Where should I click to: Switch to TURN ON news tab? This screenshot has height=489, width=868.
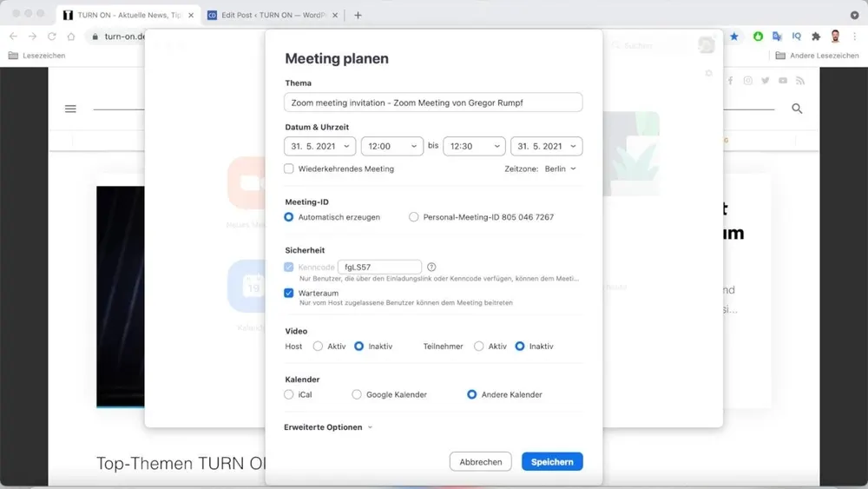[x=128, y=16]
